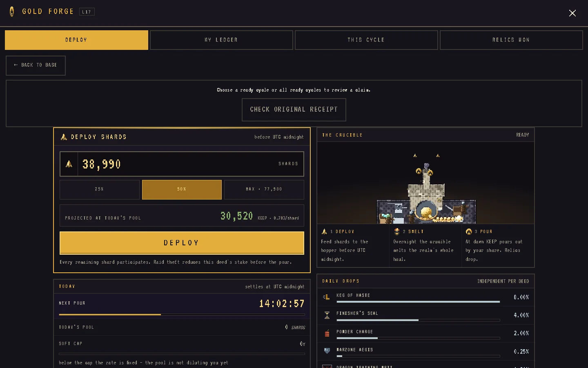
Task: Click Today's Pool 0 shards value
Action: click(x=295, y=327)
